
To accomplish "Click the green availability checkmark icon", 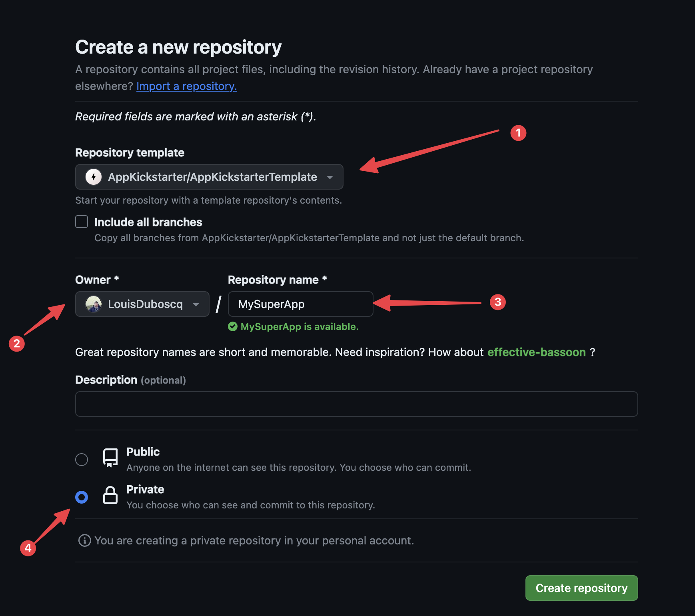I will pyautogui.click(x=233, y=327).
